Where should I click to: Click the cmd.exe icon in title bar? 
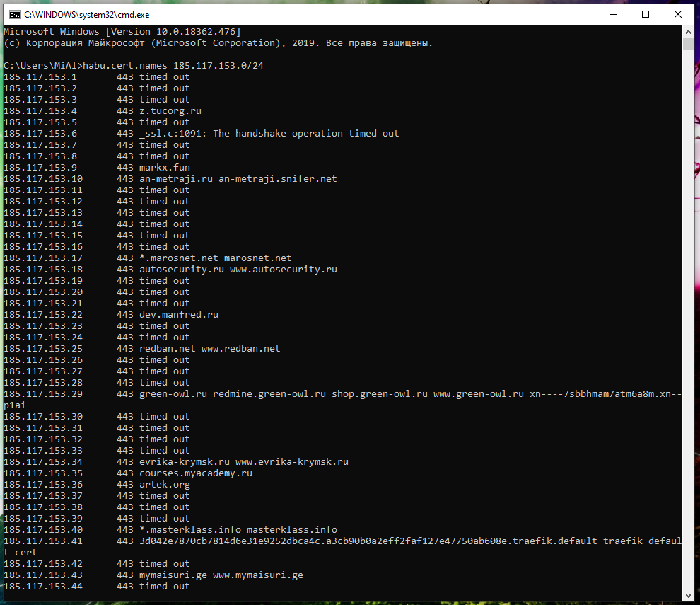coord(12,13)
